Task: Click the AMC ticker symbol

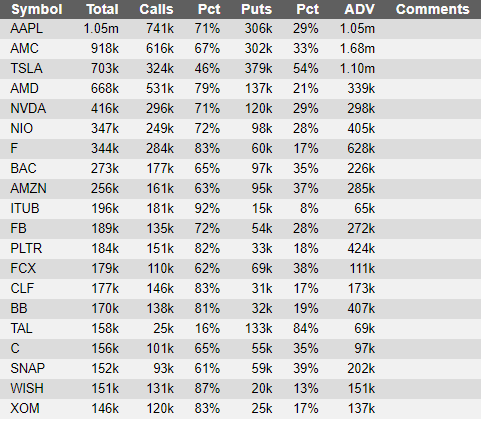Action: pyautogui.click(x=24, y=49)
